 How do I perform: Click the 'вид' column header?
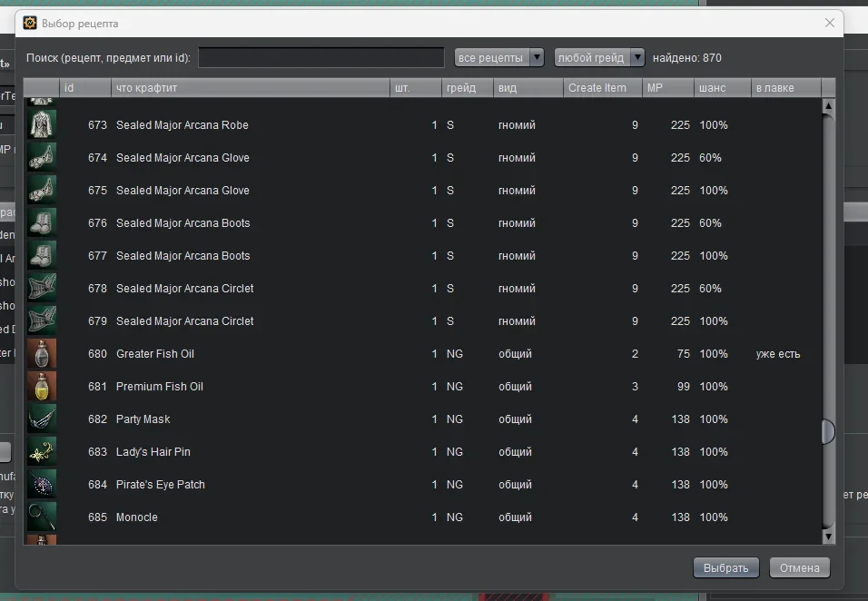(528, 88)
